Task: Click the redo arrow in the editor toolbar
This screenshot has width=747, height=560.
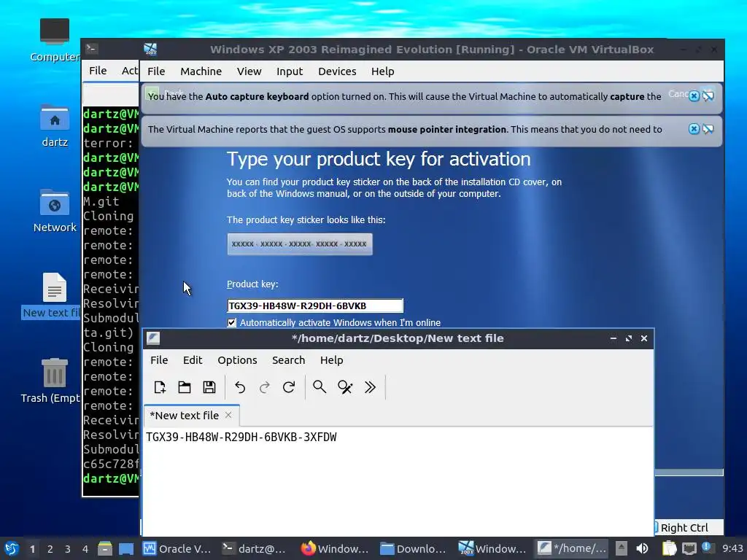Action: (x=264, y=387)
